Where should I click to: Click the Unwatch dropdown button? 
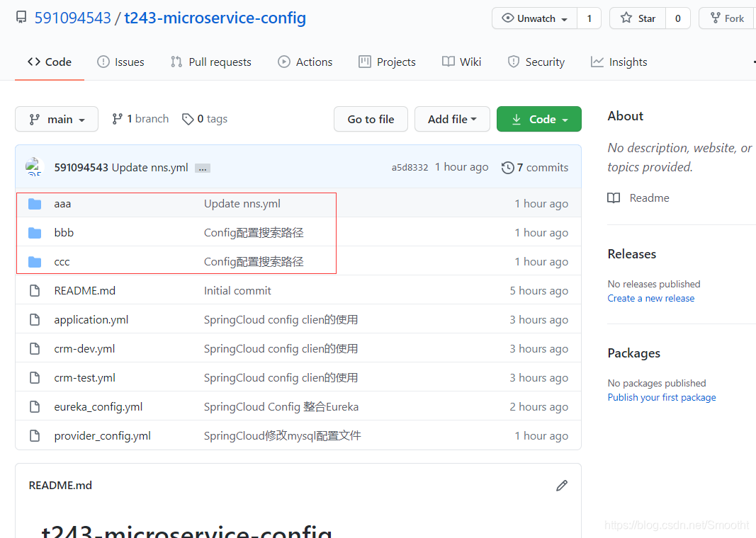pyautogui.click(x=535, y=18)
